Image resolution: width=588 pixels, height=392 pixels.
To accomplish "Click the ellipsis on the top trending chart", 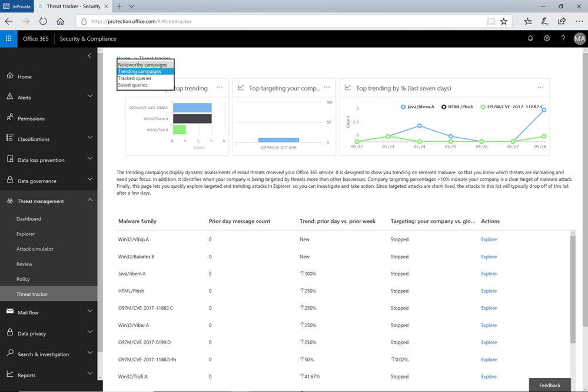I will (x=220, y=87).
